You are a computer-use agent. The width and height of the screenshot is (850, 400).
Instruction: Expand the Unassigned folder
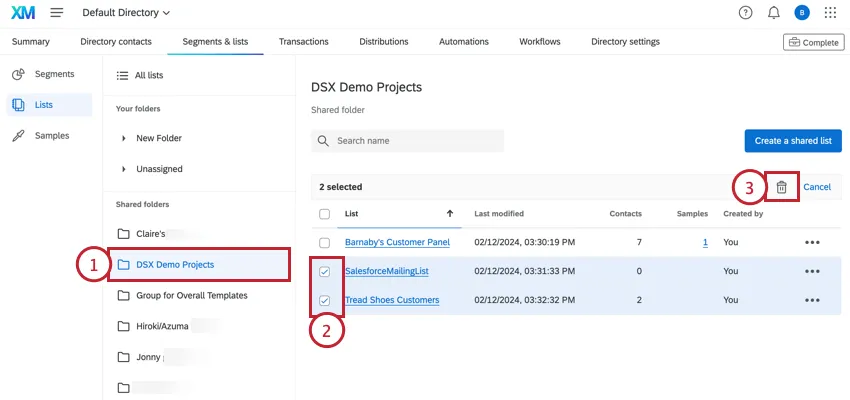click(x=124, y=169)
